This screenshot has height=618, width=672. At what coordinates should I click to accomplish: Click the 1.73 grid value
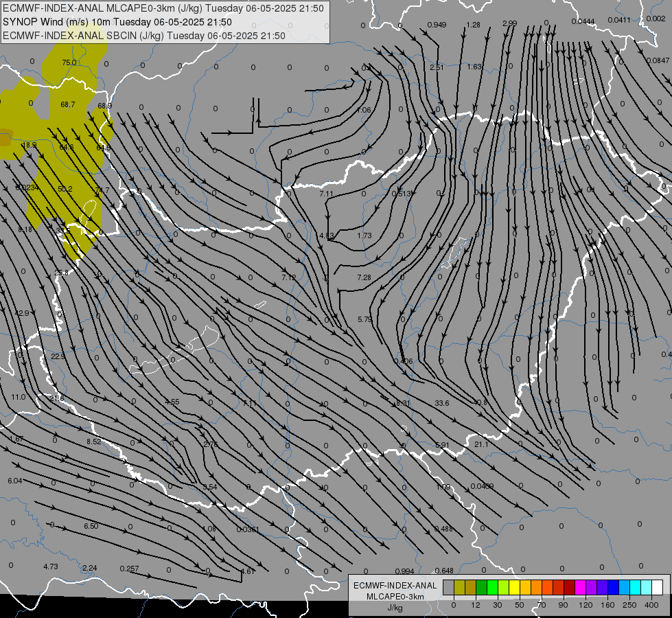pos(364,236)
